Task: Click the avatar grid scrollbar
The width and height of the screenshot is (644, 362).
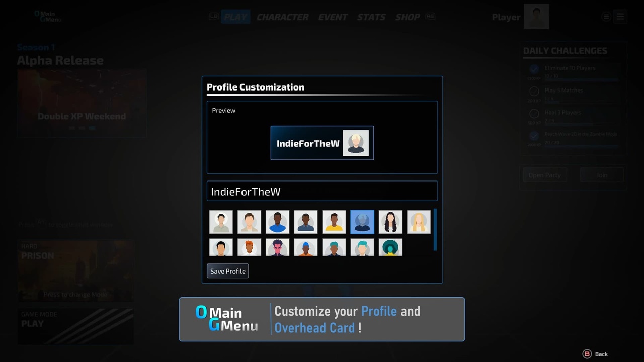Action: click(435, 229)
